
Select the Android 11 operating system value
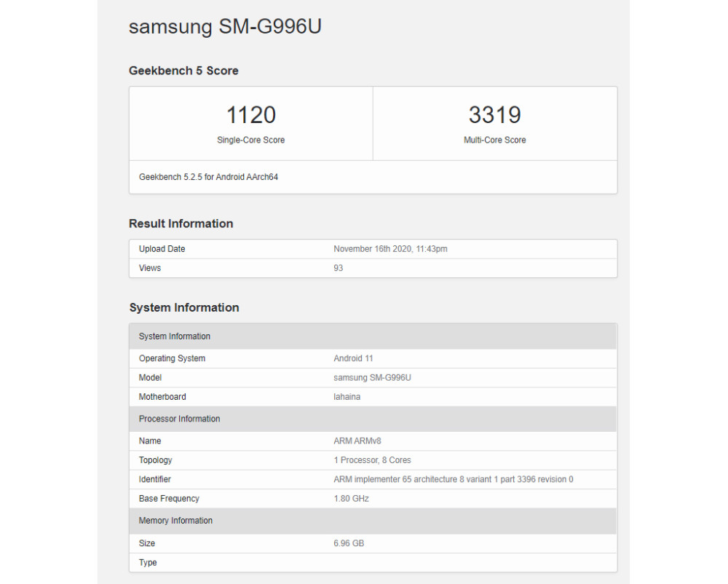pos(353,358)
